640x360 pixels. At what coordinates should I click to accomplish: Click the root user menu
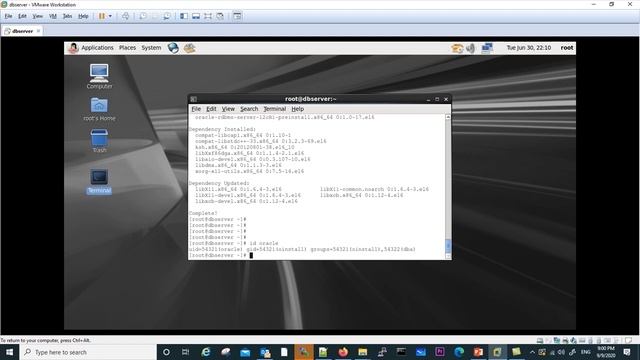(567, 48)
